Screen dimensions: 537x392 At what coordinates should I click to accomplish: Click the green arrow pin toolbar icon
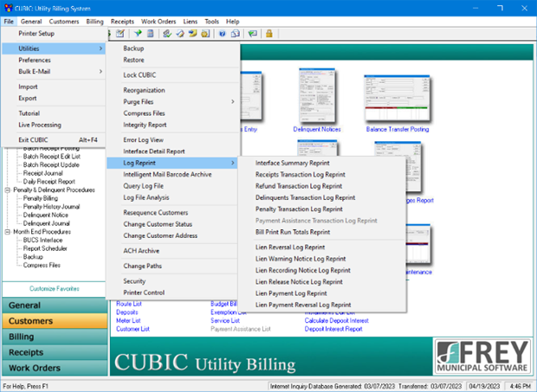(138, 34)
